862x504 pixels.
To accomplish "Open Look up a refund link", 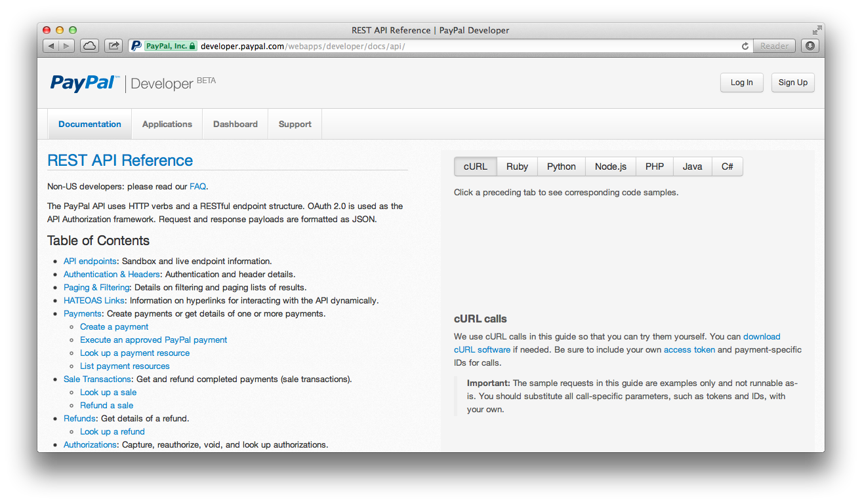I will tap(112, 431).
